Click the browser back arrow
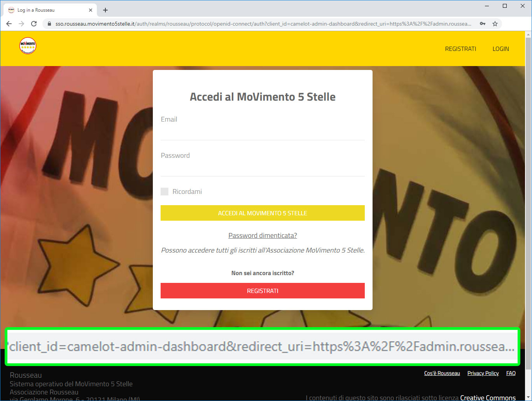The image size is (532, 401). click(x=9, y=24)
